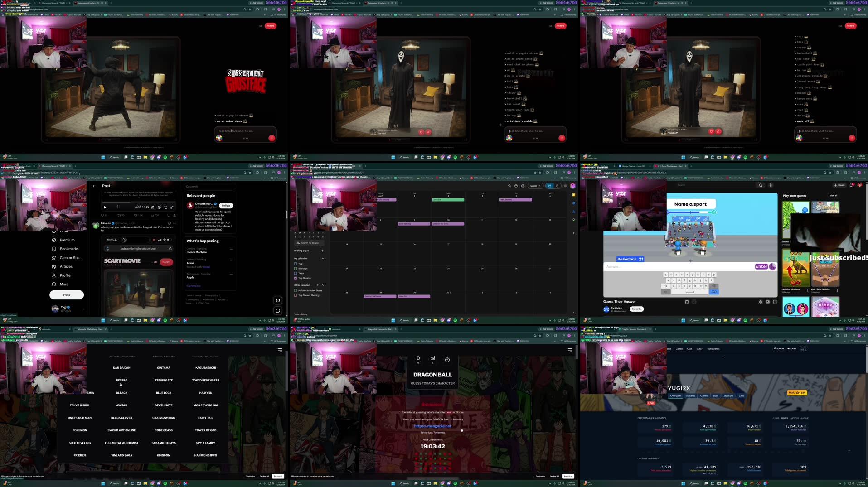Toggle the Tasks calendar checkbox
Screen dimensions: 868x487
(296, 273)
